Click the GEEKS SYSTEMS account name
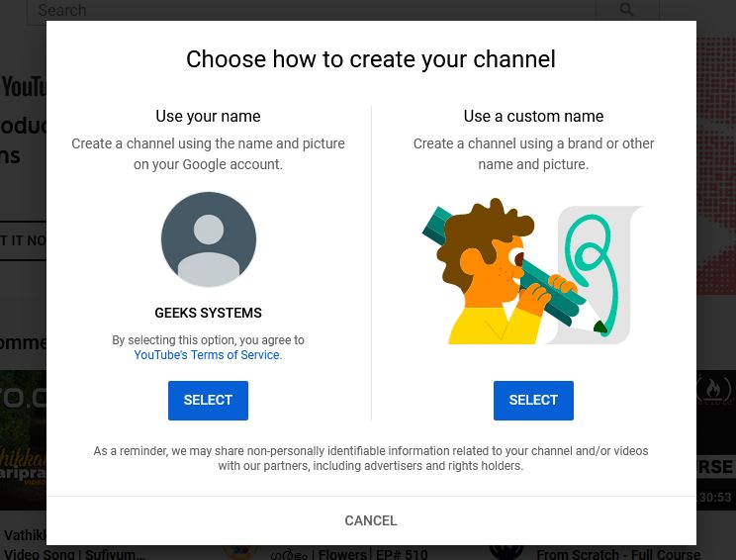The image size is (736, 560). coord(208,313)
